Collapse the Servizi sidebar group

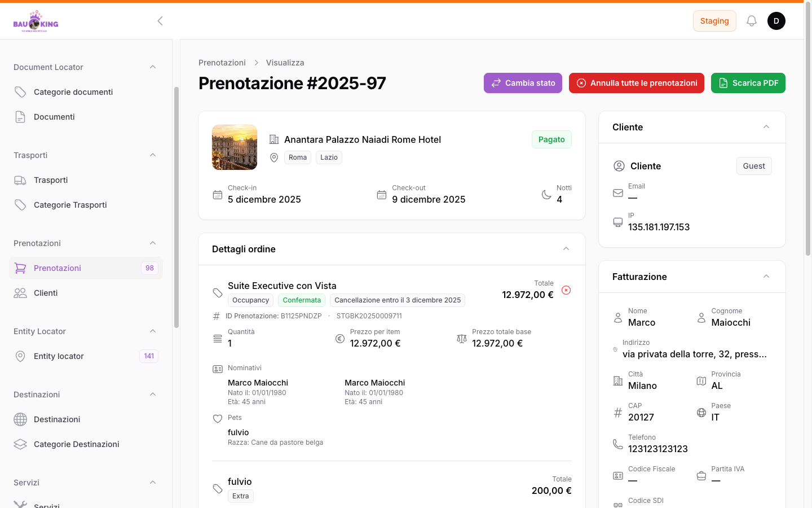153,483
